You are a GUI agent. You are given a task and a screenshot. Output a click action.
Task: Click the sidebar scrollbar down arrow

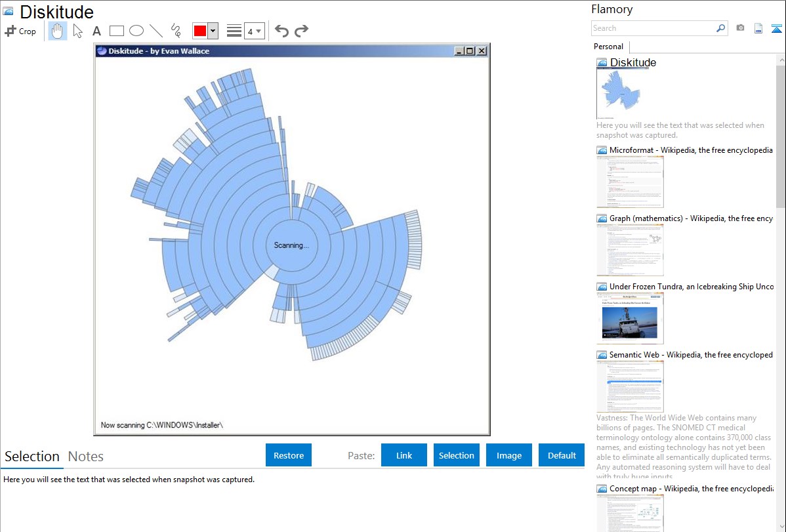tap(781, 527)
